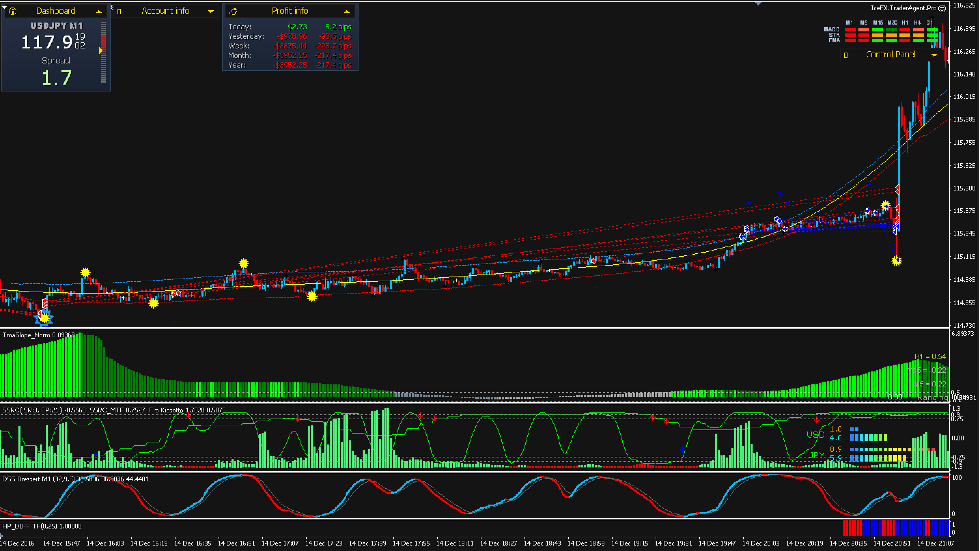Image resolution: width=980 pixels, height=551 pixels.
Task: Click the IceFX.TraderAgent.Pro expert label
Action: [x=904, y=8]
